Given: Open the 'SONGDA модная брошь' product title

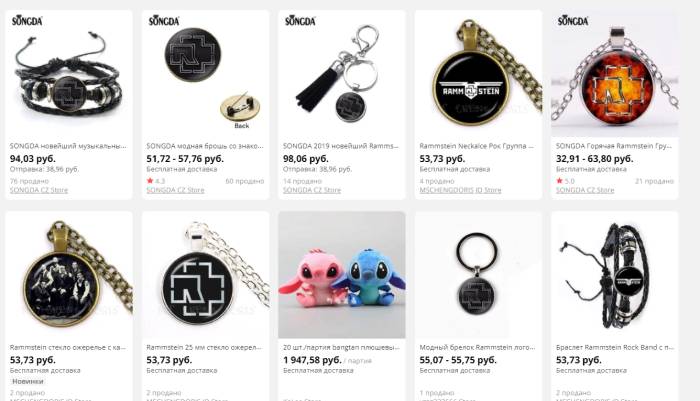Looking at the screenshot, I should click(x=205, y=146).
